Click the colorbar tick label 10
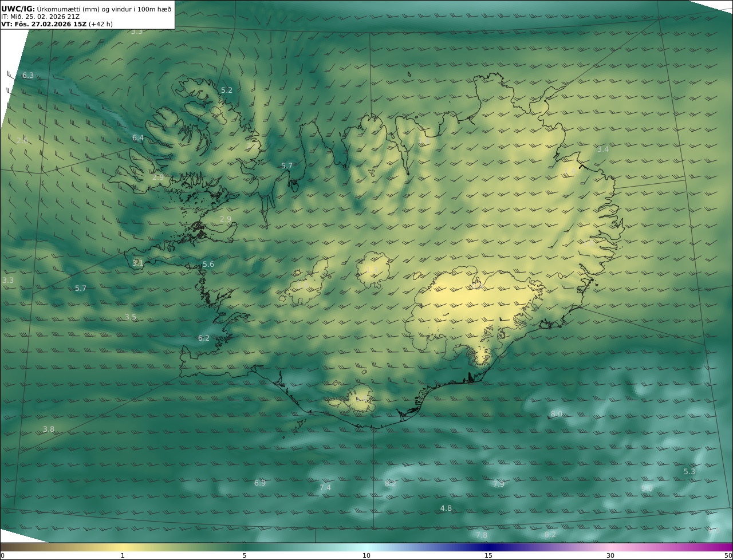 point(366,555)
